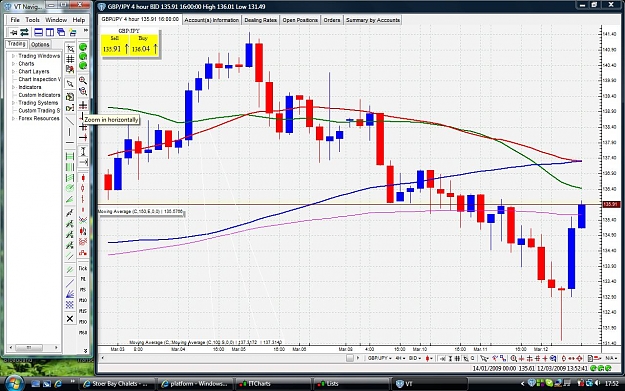
Task: Click the blue fan lines tool icon
Action: [x=70, y=295]
